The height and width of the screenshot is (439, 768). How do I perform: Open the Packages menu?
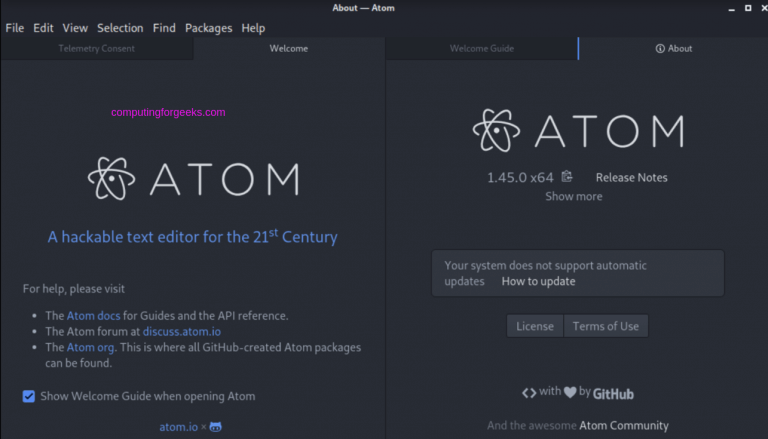coord(209,28)
